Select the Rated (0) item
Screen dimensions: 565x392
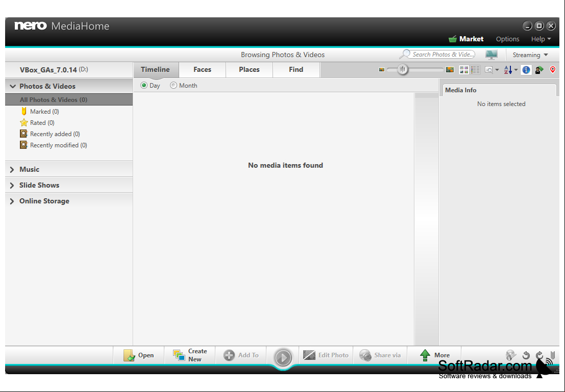pos(42,123)
